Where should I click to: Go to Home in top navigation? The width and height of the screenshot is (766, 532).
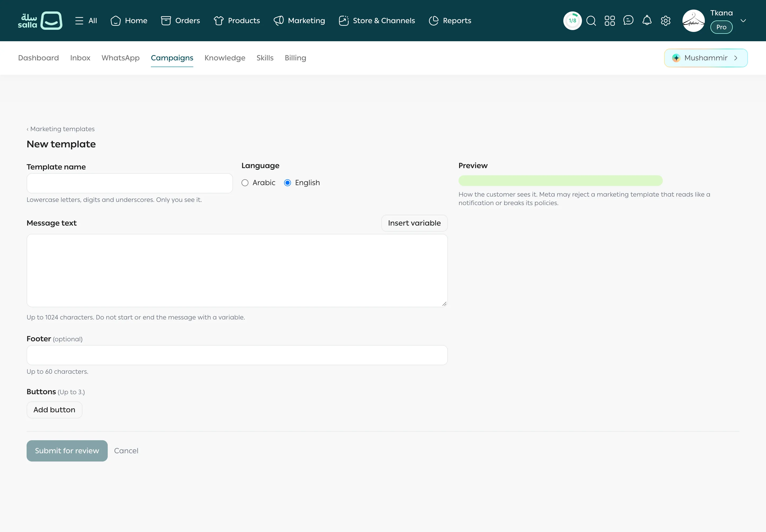[x=129, y=21]
